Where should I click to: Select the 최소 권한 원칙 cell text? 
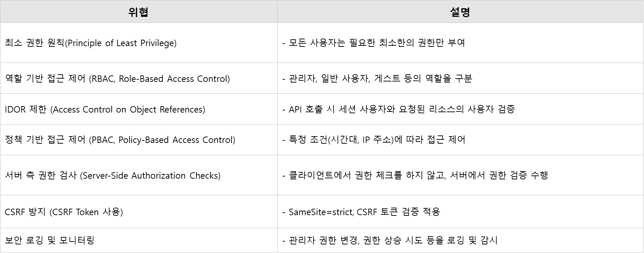pyautogui.click(x=34, y=43)
